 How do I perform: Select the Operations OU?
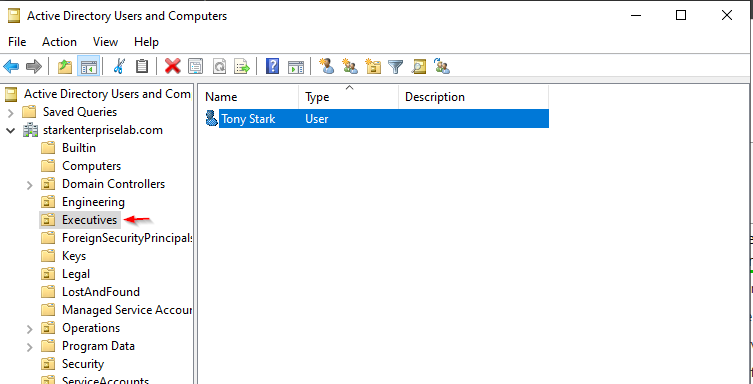[x=91, y=328]
